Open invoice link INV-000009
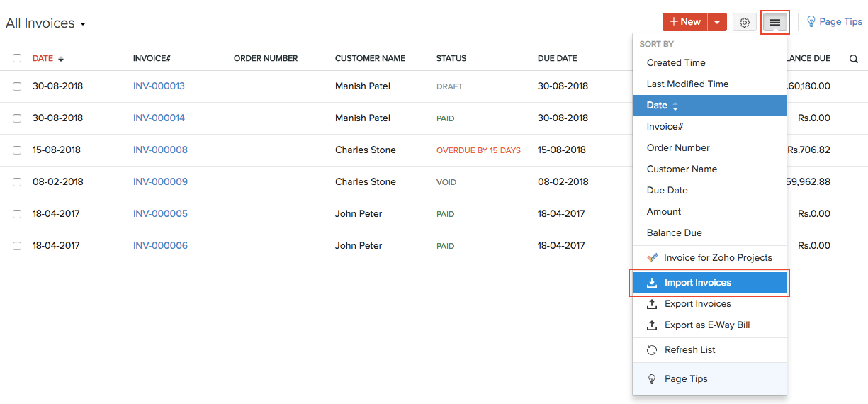 point(160,182)
